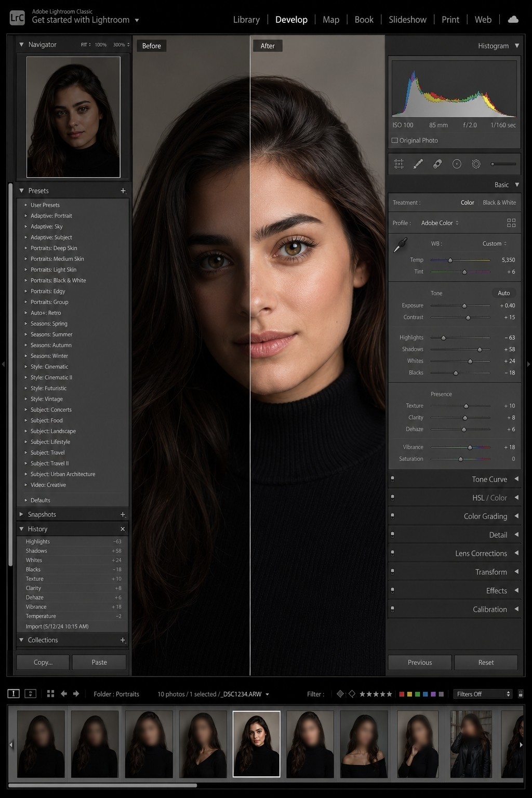Click the Copy... button
The height and width of the screenshot is (798, 532).
coord(43,662)
